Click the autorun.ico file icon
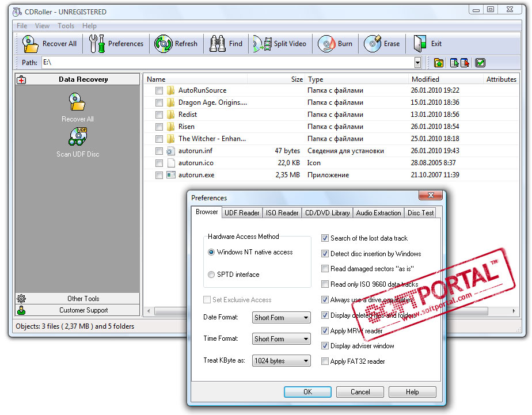Screen dimensions: 532x415 pyautogui.click(x=171, y=163)
